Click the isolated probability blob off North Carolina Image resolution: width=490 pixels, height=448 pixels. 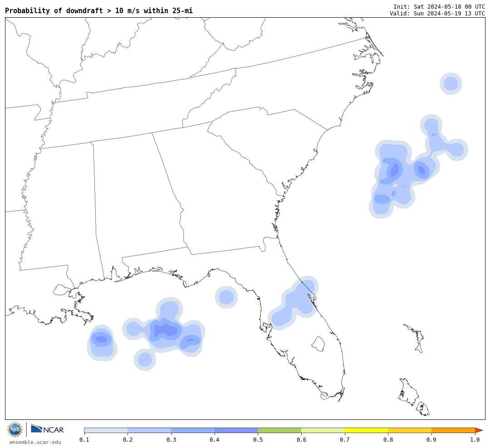click(x=451, y=83)
